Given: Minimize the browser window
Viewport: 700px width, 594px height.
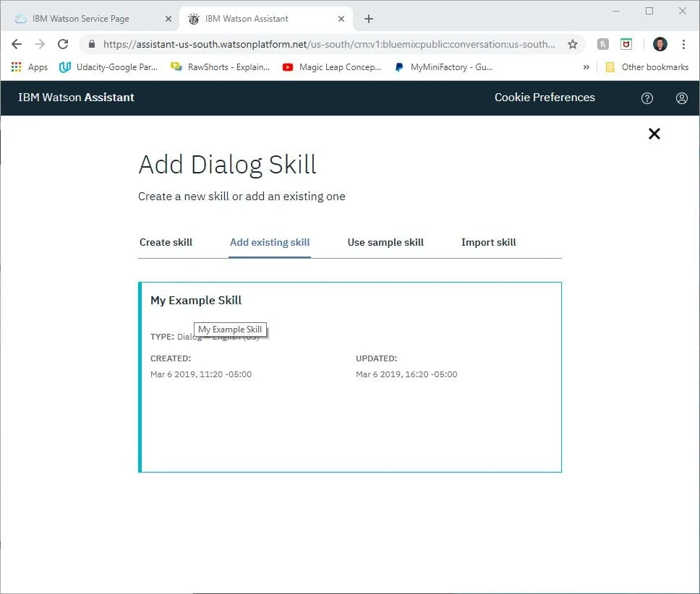Looking at the screenshot, I should (x=616, y=11).
